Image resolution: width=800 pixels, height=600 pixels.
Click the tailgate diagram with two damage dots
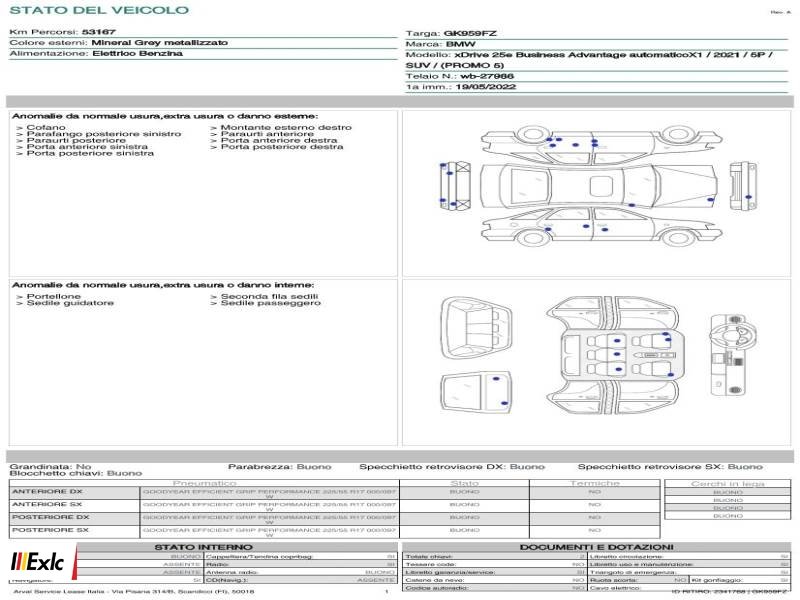point(476,392)
